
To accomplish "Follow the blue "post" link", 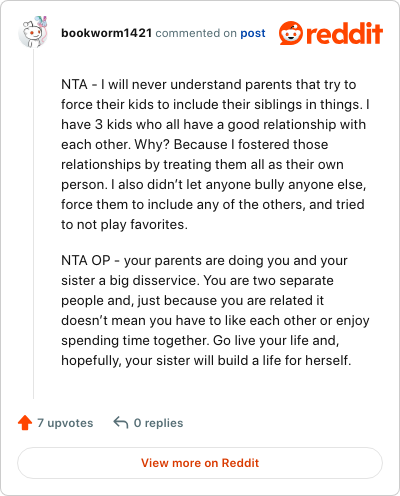I will [253, 33].
